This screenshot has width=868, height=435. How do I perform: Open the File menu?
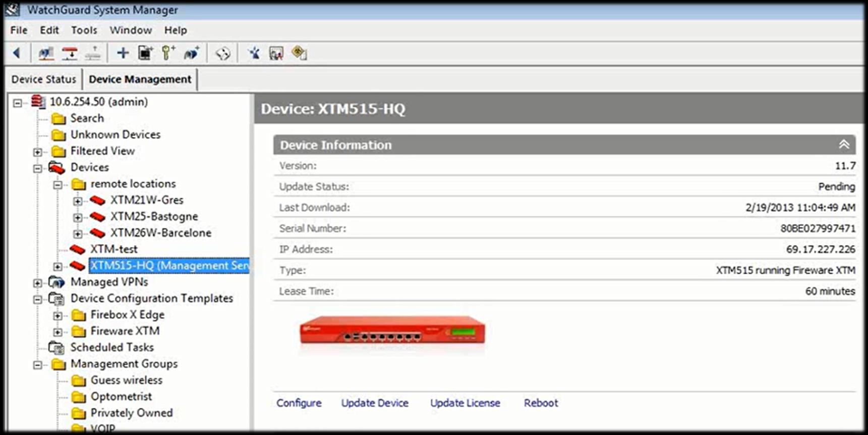[19, 30]
